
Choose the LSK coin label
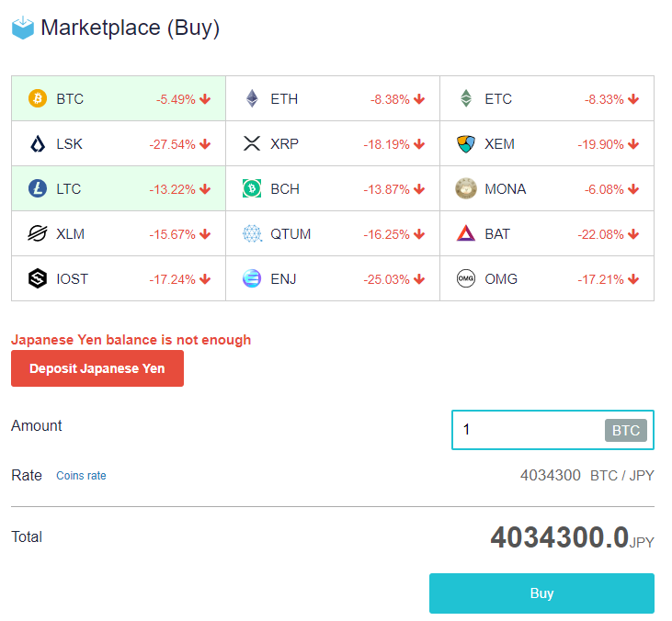click(x=70, y=144)
